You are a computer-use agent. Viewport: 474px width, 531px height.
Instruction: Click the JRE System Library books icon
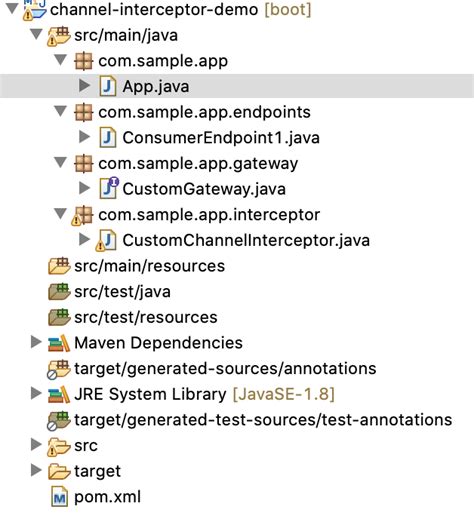[x=59, y=395]
